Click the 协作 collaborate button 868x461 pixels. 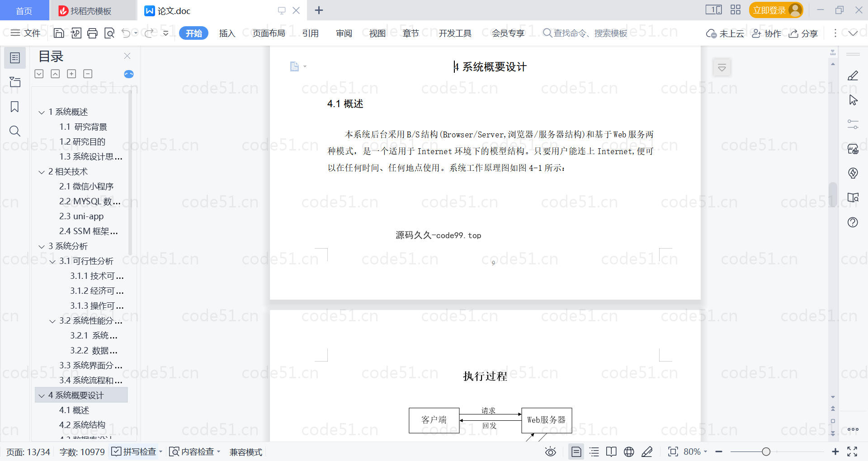767,33
